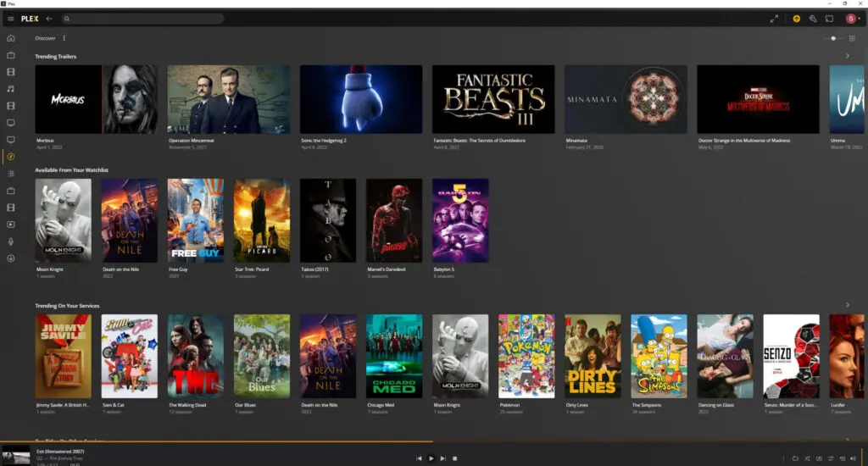The height and width of the screenshot is (466, 868).
Task: Open the Home section in sidebar
Action: (x=10, y=38)
